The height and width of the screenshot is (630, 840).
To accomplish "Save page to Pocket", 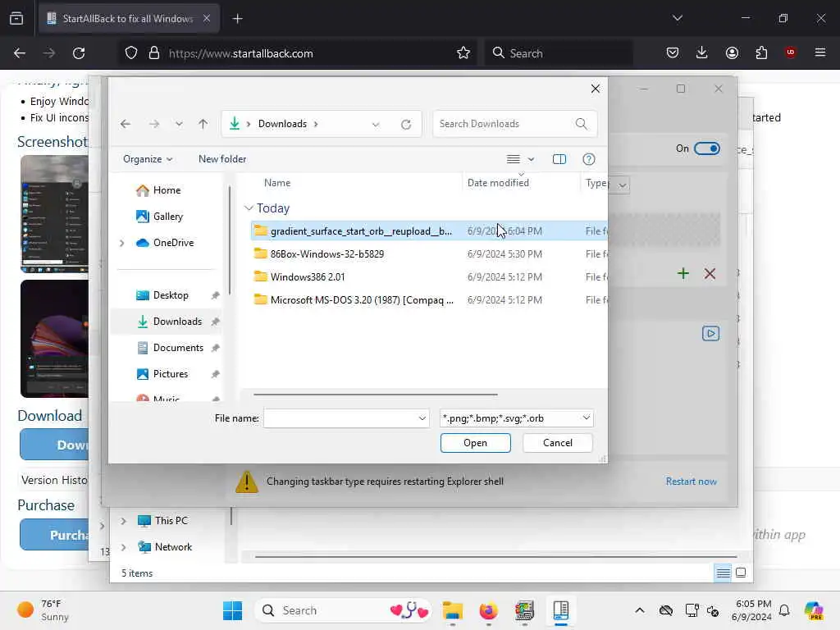I will (x=673, y=52).
